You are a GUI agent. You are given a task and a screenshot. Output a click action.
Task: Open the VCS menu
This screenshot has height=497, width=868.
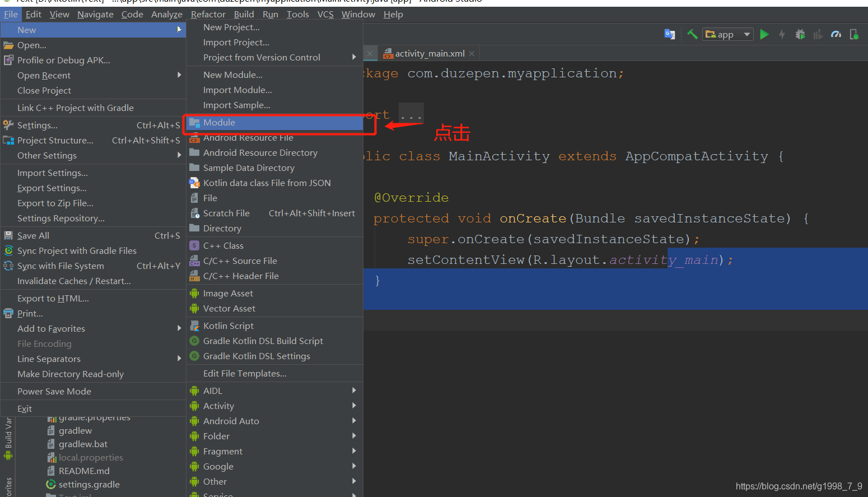pos(325,14)
